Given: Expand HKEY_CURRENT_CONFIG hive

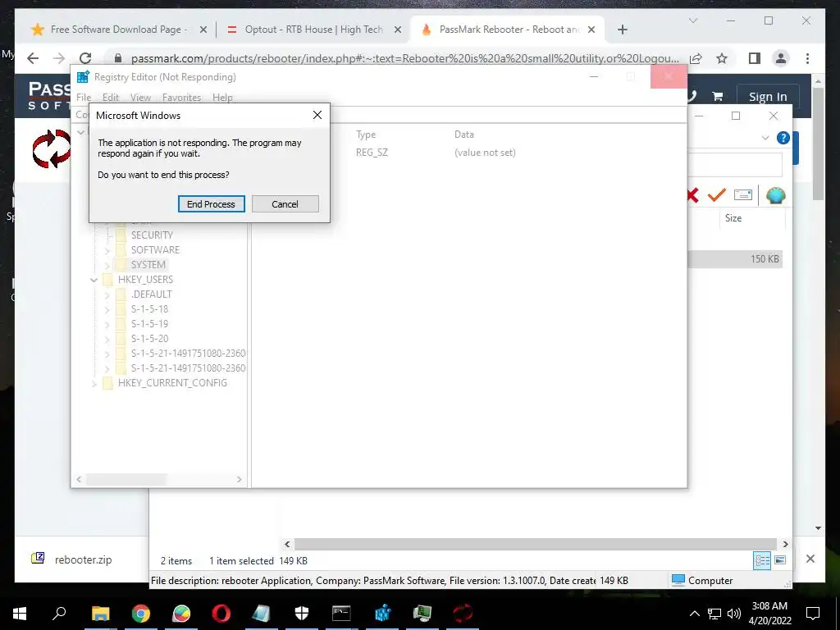Looking at the screenshot, I should [x=94, y=384].
